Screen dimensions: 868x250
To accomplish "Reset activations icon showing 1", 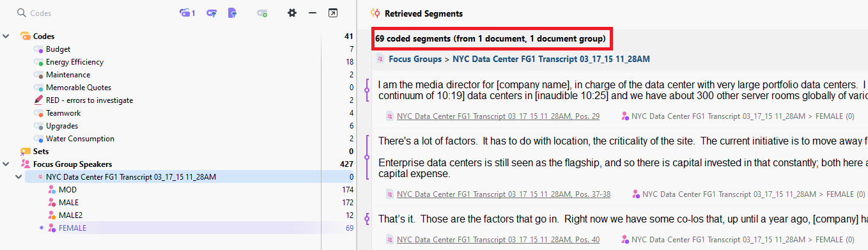I will click(187, 13).
